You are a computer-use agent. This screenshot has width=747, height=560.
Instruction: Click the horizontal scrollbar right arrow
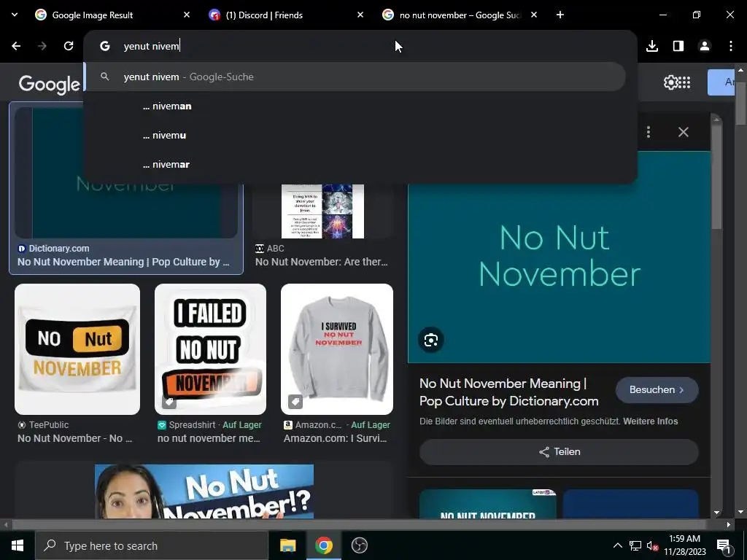[729, 525]
